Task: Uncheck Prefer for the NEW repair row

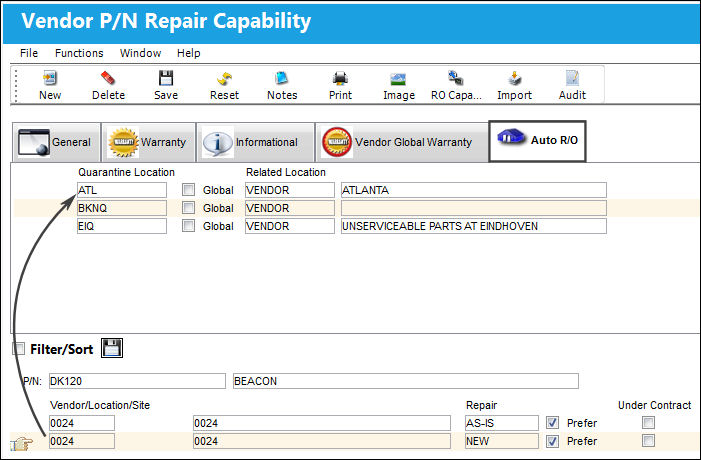Action: [x=552, y=441]
